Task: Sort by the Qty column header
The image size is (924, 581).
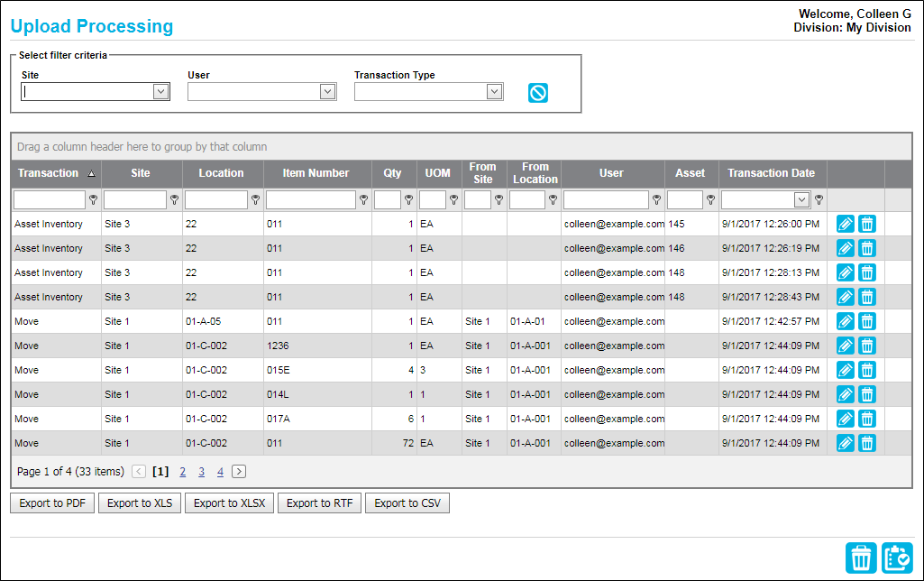Action: click(392, 173)
